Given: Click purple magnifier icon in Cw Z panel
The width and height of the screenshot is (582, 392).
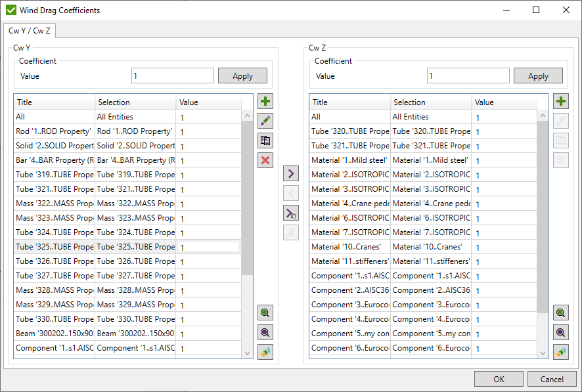Looking at the screenshot, I should coord(561,332).
